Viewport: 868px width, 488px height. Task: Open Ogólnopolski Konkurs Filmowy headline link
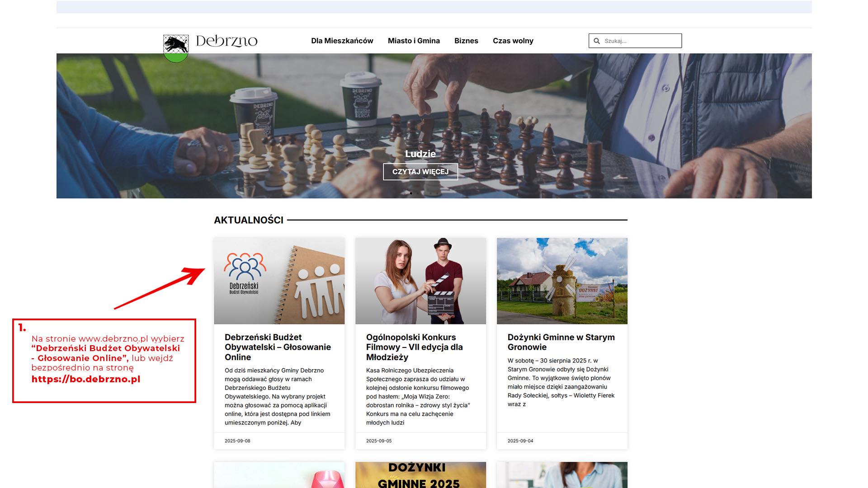tap(414, 347)
